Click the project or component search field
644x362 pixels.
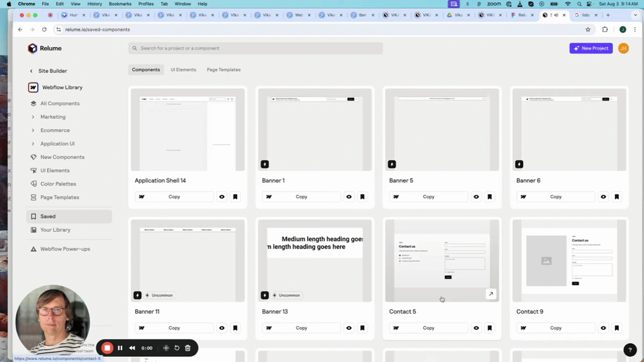pos(255,48)
